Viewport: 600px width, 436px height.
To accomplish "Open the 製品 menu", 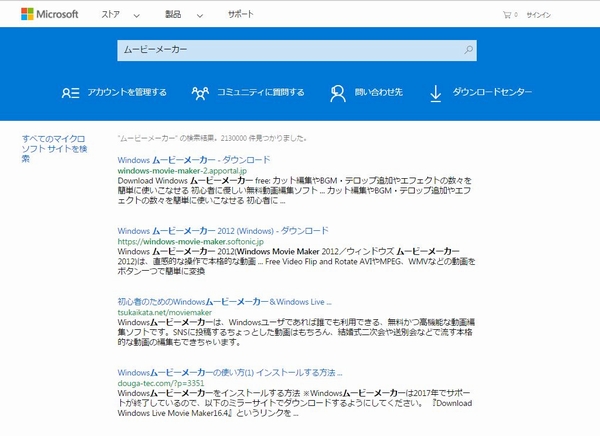I will coord(173,15).
